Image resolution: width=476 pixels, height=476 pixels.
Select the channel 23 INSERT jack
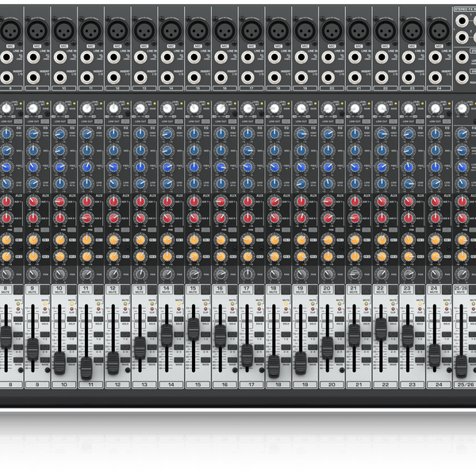[x=409, y=78]
